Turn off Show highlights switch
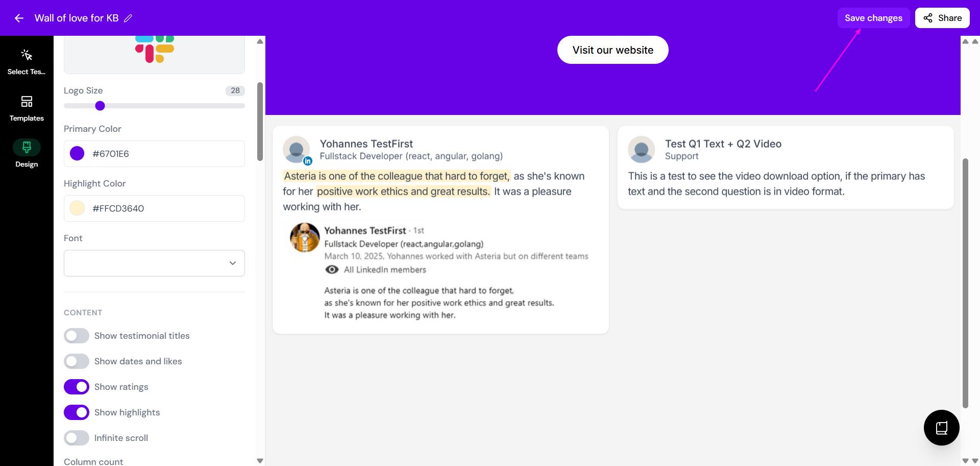980x466 pixels. 77,412
